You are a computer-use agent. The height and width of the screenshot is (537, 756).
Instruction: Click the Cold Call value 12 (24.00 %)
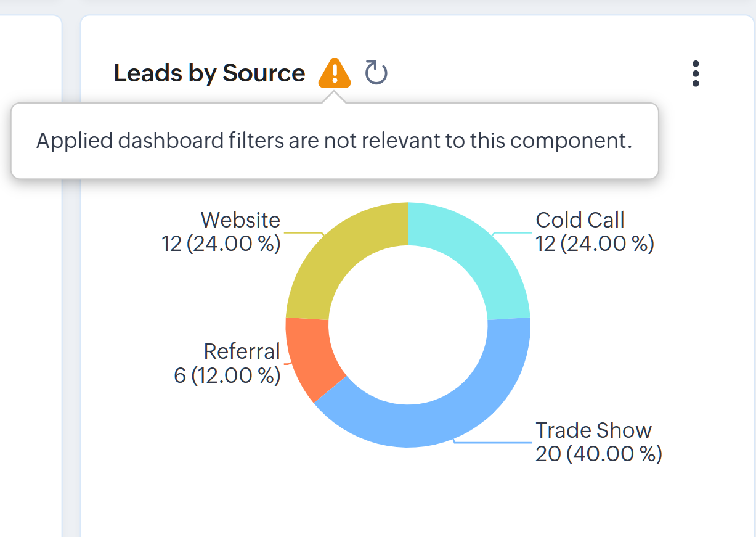(x=595, y=244)
